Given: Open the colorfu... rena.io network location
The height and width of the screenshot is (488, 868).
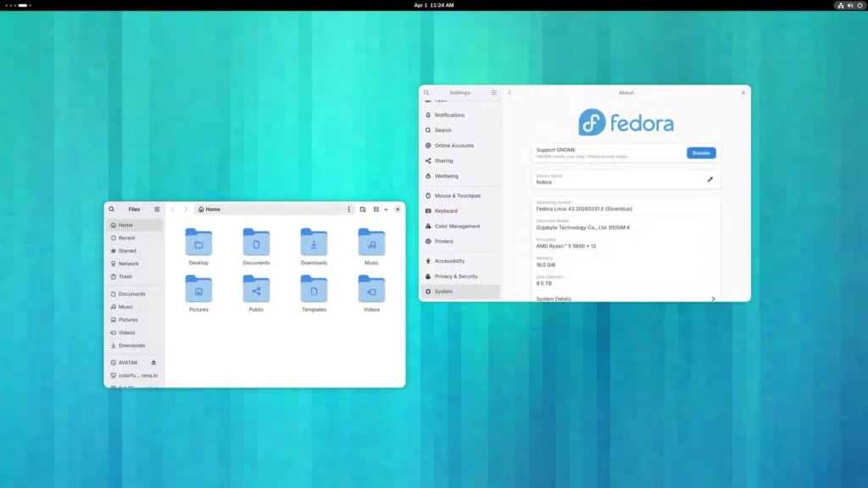Looking at the screenshot, I should [135, 375].
